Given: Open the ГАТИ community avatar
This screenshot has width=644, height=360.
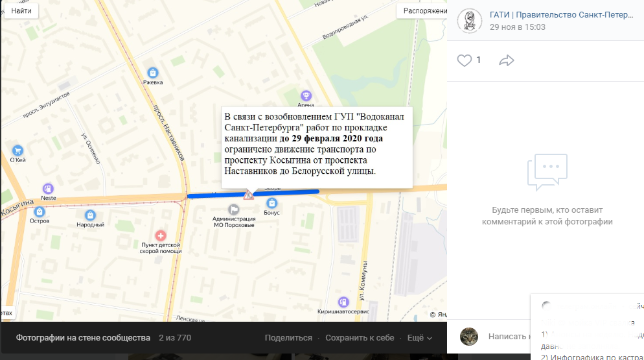Looking at the screenshot, I should [470, 21].
